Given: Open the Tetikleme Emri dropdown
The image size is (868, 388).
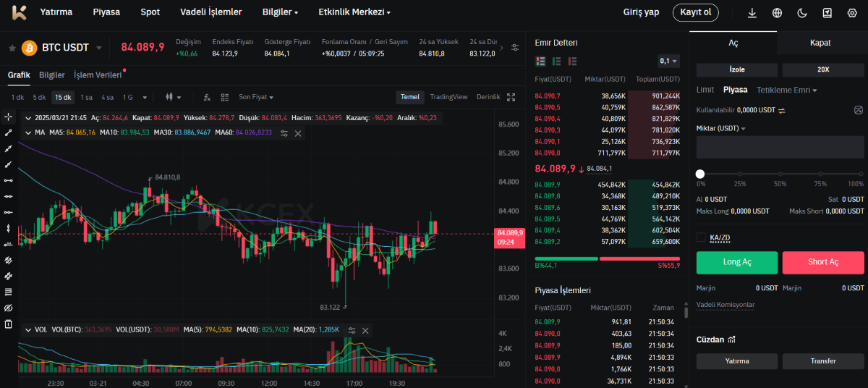Looking at the screenshot, I should click(x=787, y=90).
